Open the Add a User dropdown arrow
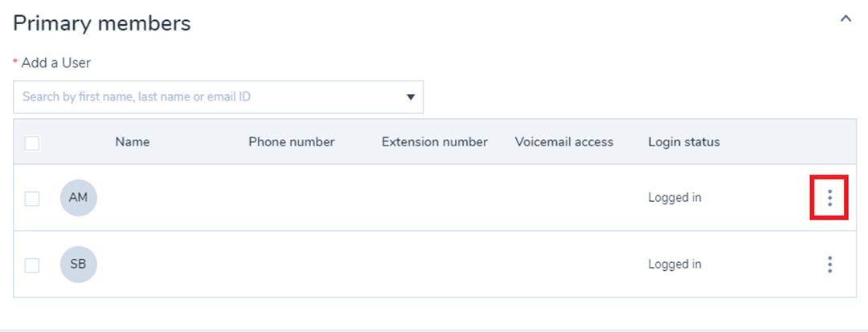The width and height of the screenshot is (868, 332). 411,96
